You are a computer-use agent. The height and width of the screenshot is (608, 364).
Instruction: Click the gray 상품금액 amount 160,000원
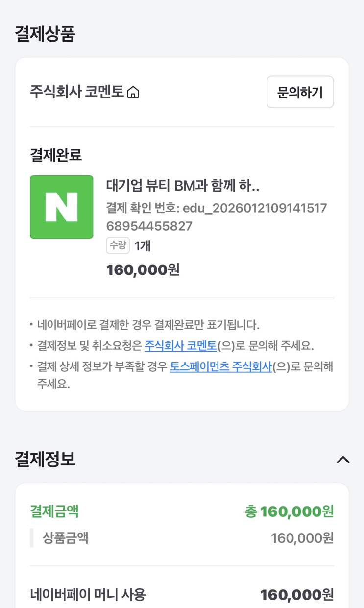coord(302,538)
